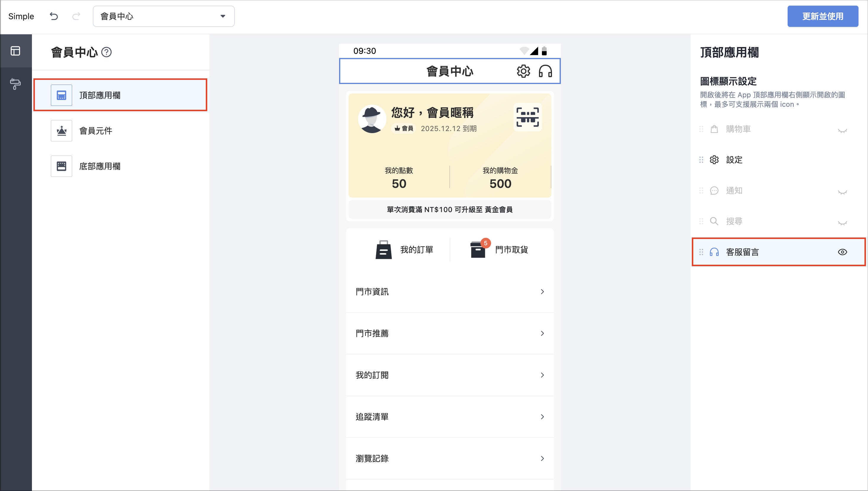Screen dimensions: 868x491
Task: Open the layout panel sidebar icon
Action: tap(15, 51)
